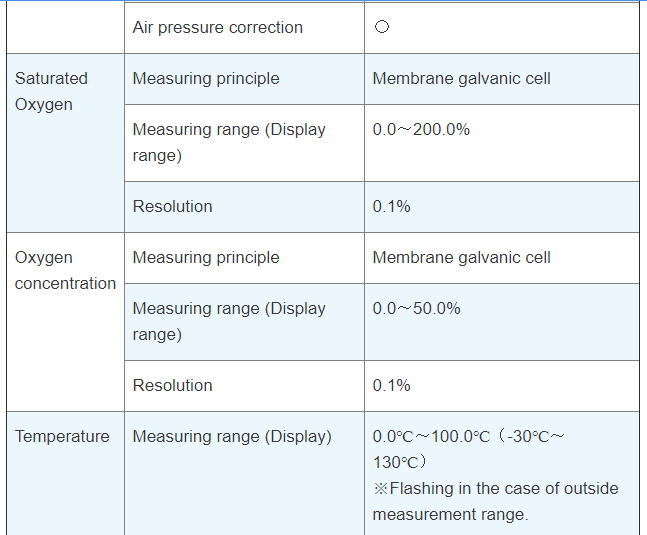Click the air pressure correction circle symbol
The width and height of the screenshot is (647, 535).
tap(381, 28)
